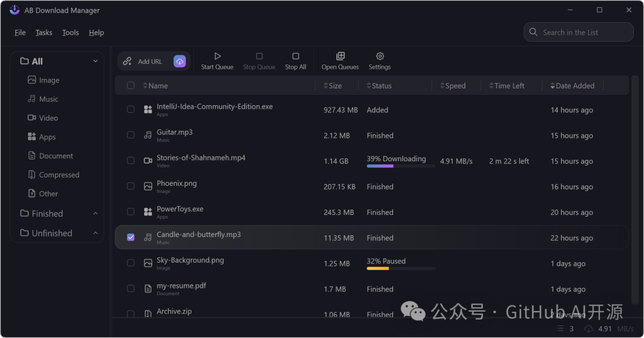This screenshot has height=338, width=644.
Task: Open the Tasks menu
Action: (x=44, y=32)
